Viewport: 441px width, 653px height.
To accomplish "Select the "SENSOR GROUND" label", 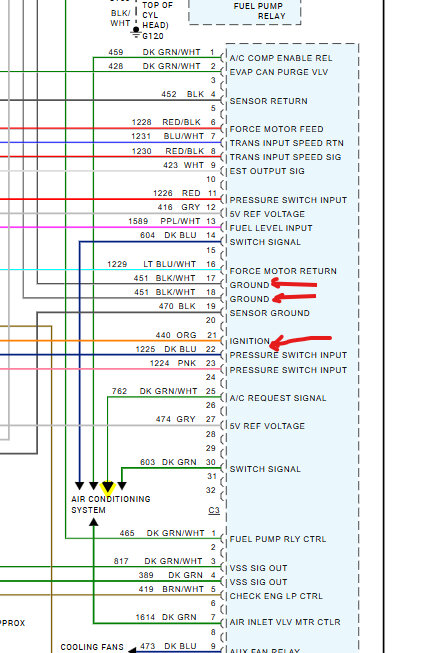I will coord(269,313).
